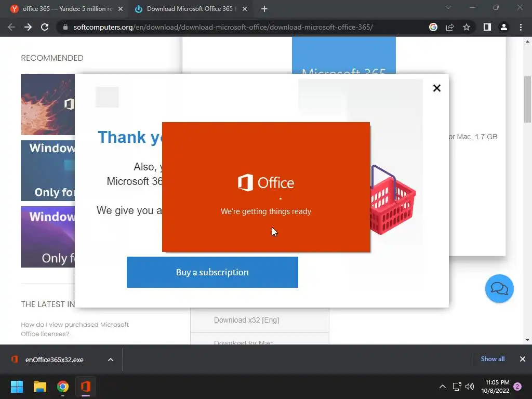The image size is (532, 399).
Task: Open the Windows Start menu
Action: [x=17, y=387]
